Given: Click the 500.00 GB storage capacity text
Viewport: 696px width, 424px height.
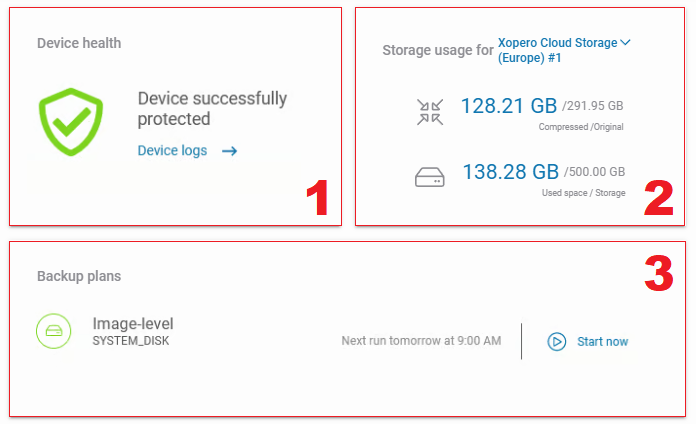Looking at the screenshot, I should [596, 172].
